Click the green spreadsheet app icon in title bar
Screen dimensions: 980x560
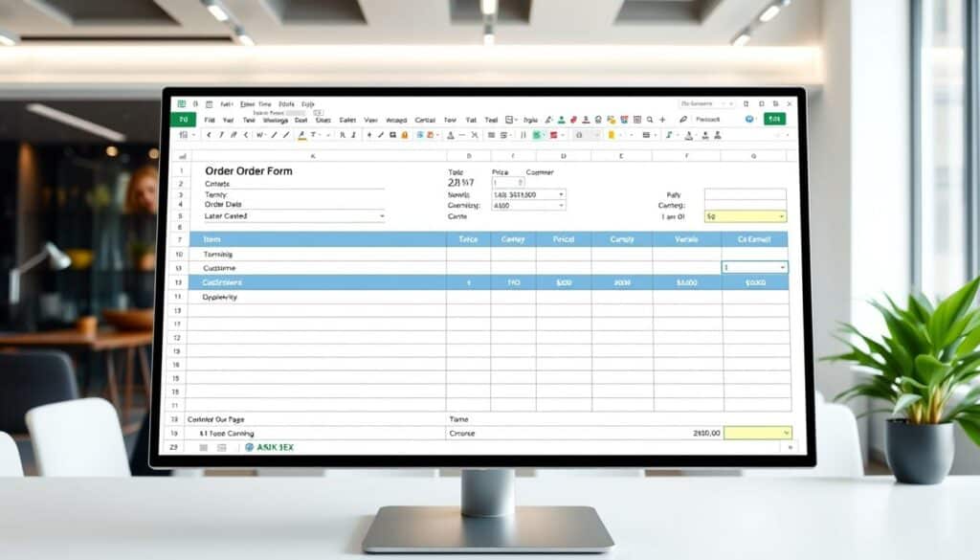point(181,103)
